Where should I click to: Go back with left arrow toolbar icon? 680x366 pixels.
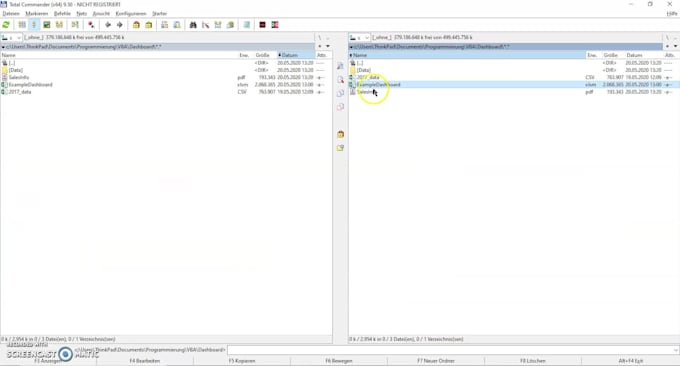coord(108,25)
